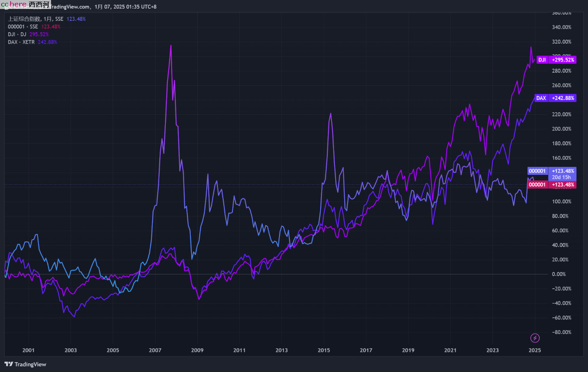Select the DJI · DJ legend row
588x372 pixels.
[x=28, y=34]
